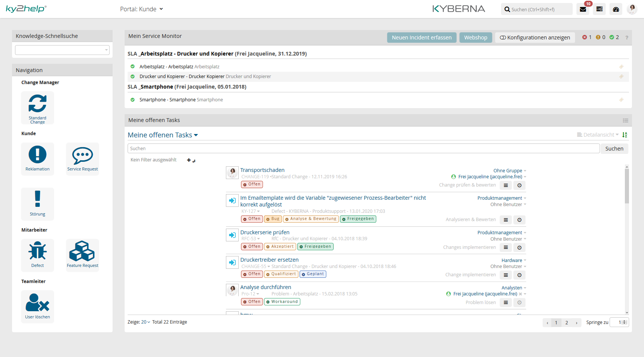Image resolution: width=644 pixels, height=357 pixels.
Task: Open the Portal: Kunde dropdown
Action: pyautogui.click(x=142, y=9)
